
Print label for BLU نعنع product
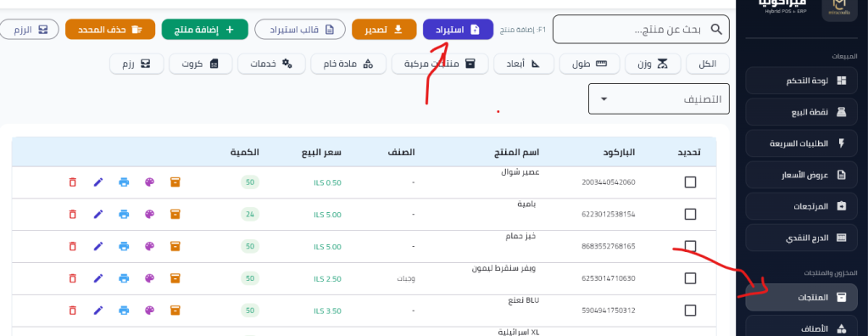tap(124, 311)
